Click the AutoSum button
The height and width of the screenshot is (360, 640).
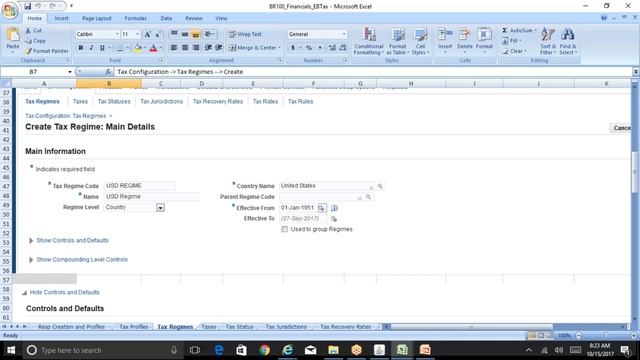point(519,31)
